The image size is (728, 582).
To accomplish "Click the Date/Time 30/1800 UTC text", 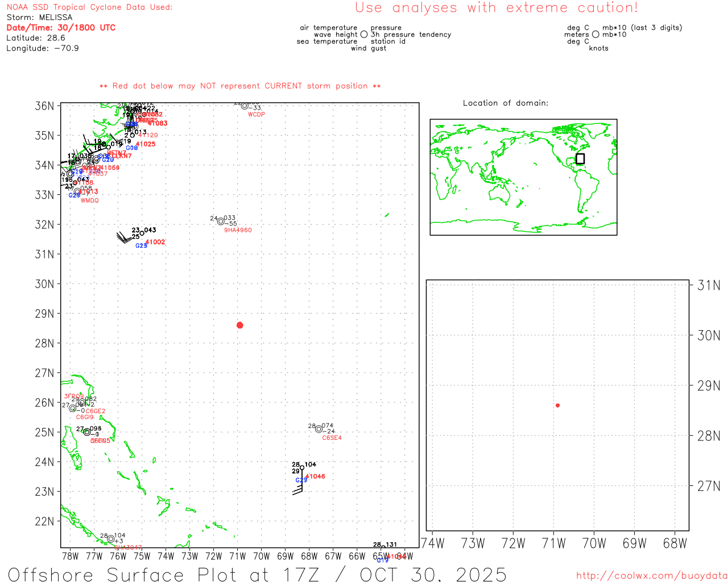I will (61, 28).
